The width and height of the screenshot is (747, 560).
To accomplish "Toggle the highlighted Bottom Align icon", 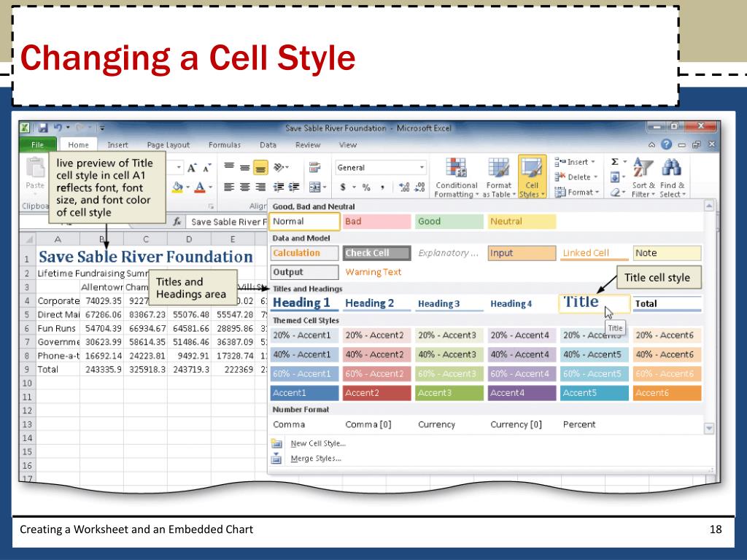I will click(260, 168).
